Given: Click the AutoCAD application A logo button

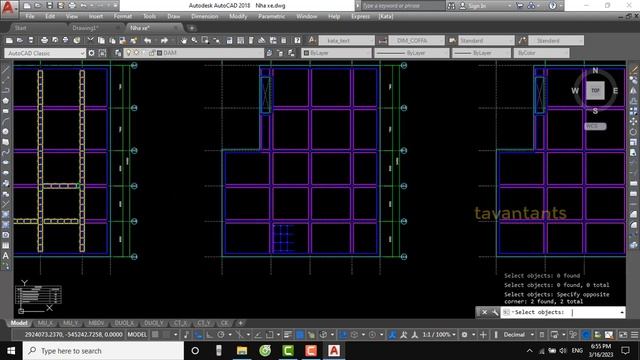Looking at the screenshot, I should pos(9,8).
